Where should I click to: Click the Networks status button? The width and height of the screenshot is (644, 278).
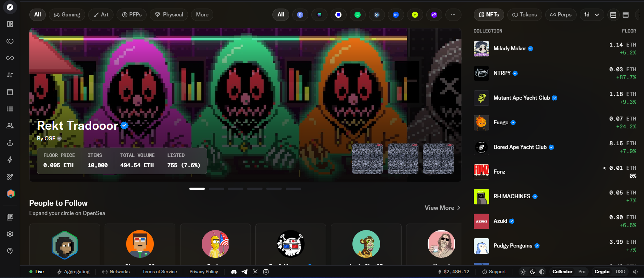[116, 272]
